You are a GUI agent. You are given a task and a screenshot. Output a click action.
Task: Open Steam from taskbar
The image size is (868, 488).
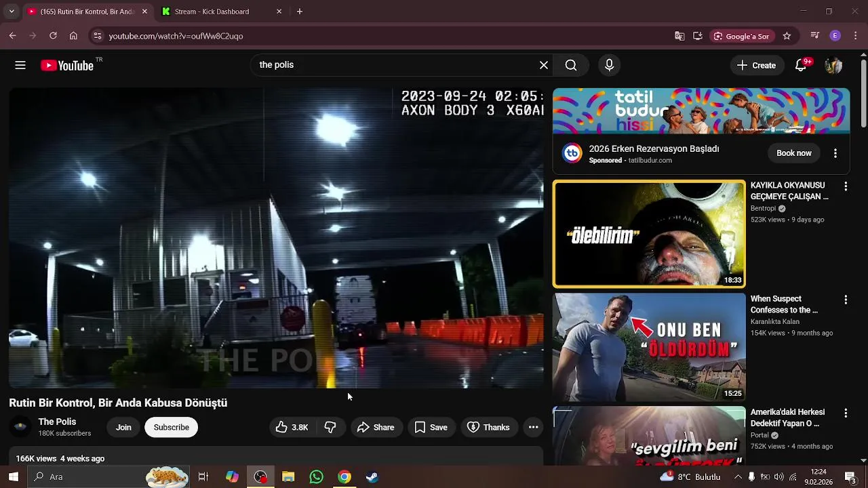click(372, 476)
